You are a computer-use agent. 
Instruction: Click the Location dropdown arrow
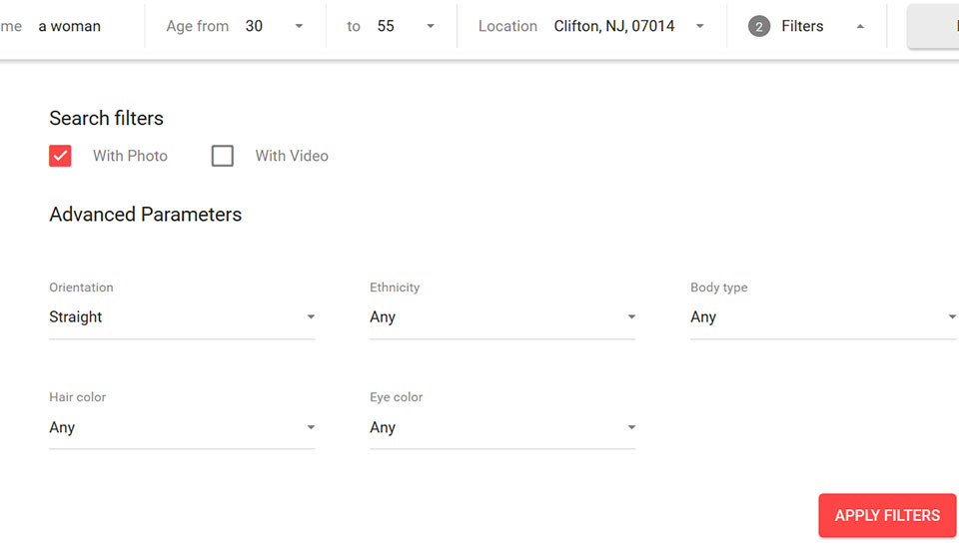699,27
